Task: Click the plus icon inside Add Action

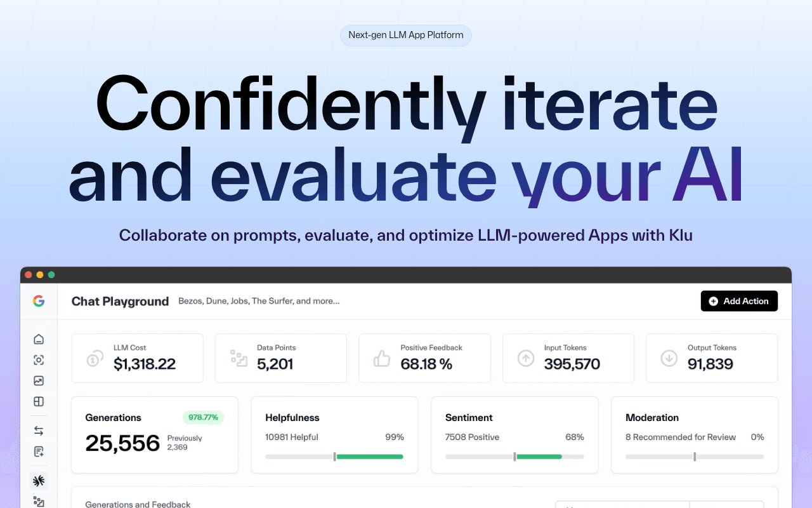Action: tap(714, 301)
